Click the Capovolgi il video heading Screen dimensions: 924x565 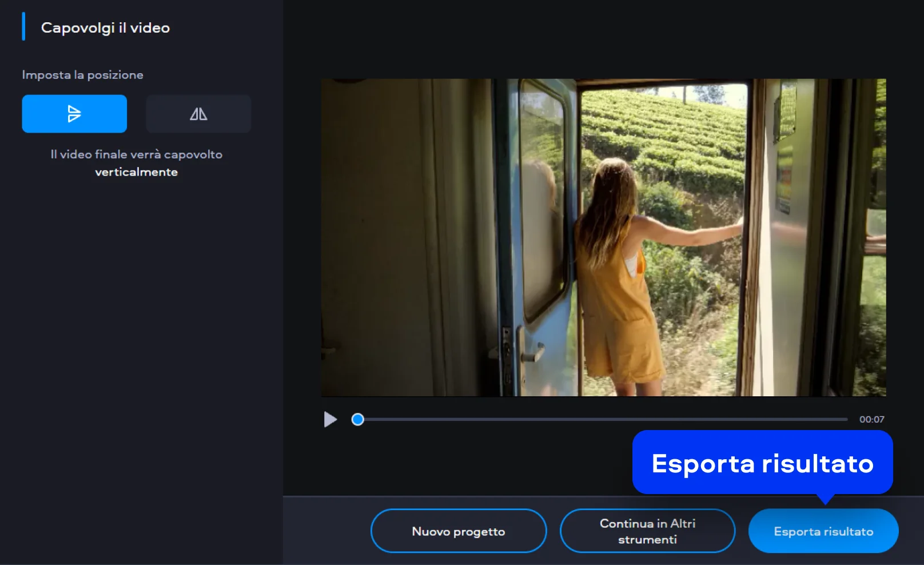click(105, 27)
